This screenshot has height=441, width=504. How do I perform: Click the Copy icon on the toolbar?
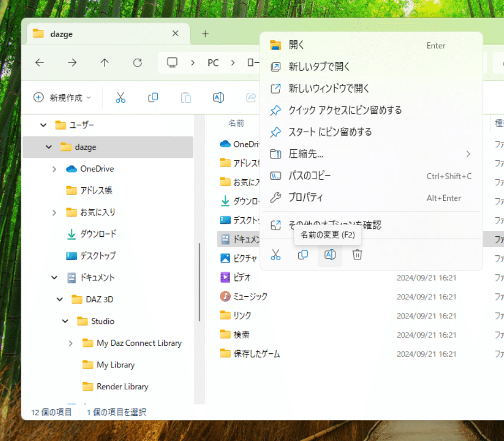point(153,97)
